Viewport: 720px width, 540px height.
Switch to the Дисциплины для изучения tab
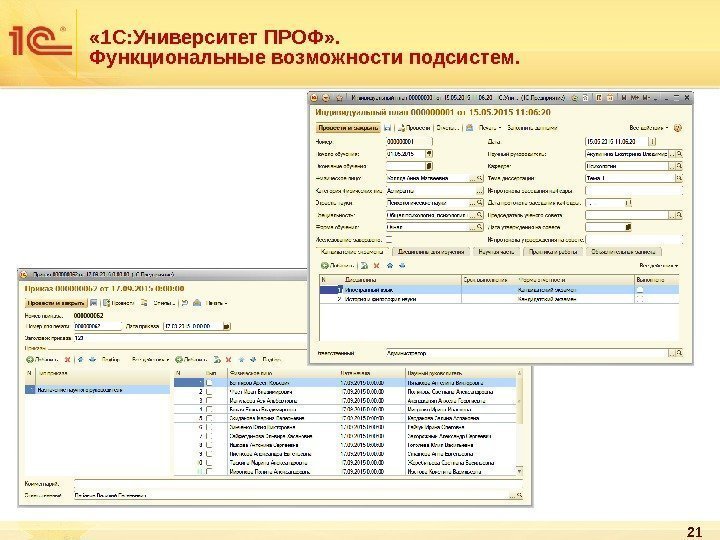click(431, 252)
